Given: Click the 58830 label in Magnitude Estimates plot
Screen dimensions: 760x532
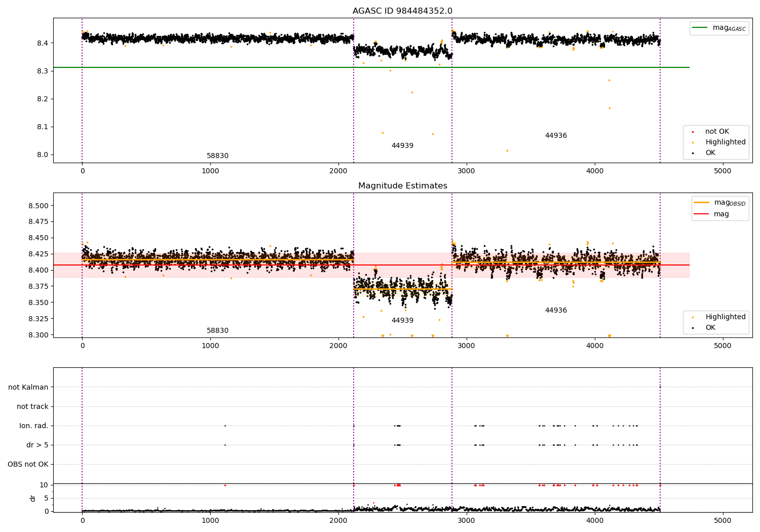Looking at the screenshot, I should point(217,331).
